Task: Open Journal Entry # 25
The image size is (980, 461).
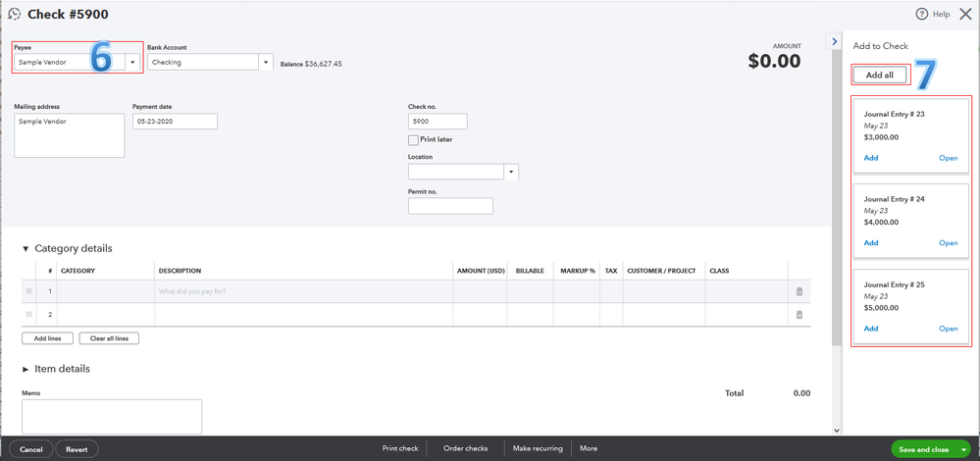Action: click(x=949, y=329)
